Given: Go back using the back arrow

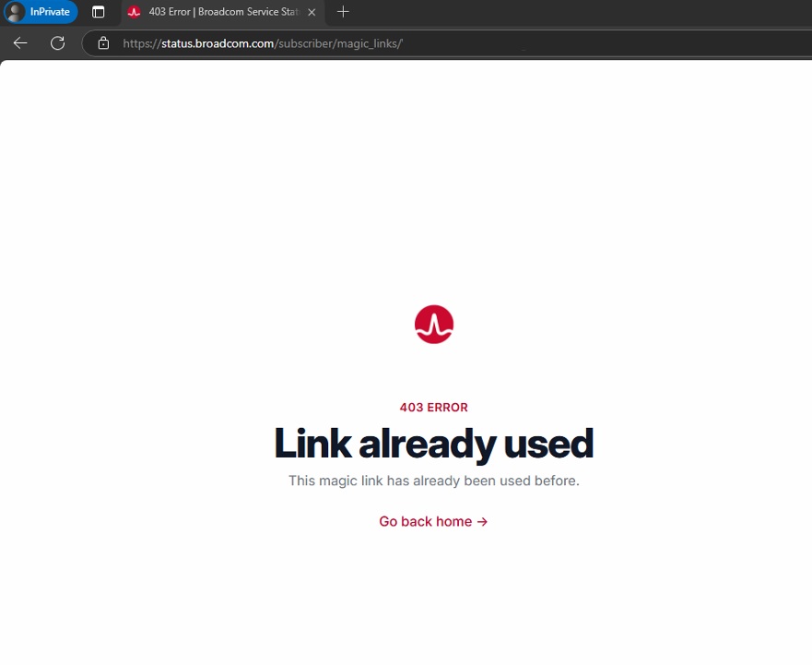Looking at the screenshot, I should click(20, 43).
